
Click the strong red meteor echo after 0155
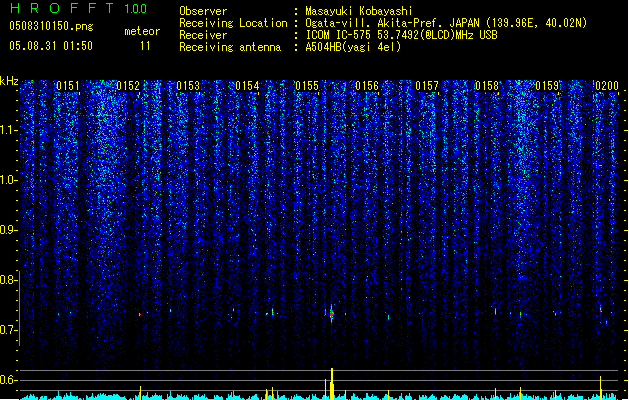click(331, 315)
